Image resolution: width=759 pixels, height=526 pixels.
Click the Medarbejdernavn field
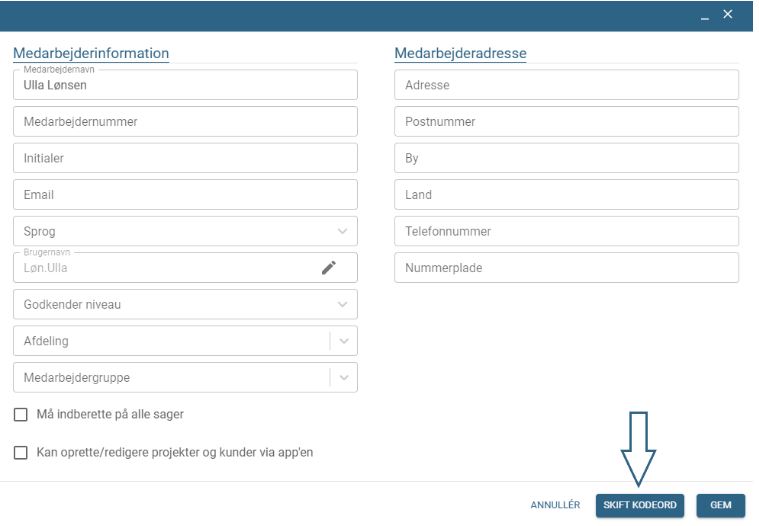tap(185, 85)
